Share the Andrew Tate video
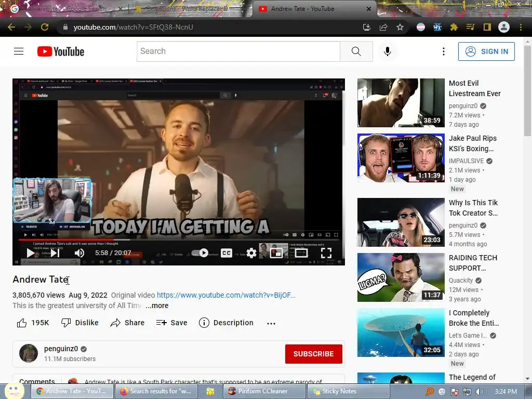 click(x=127, y=323)
